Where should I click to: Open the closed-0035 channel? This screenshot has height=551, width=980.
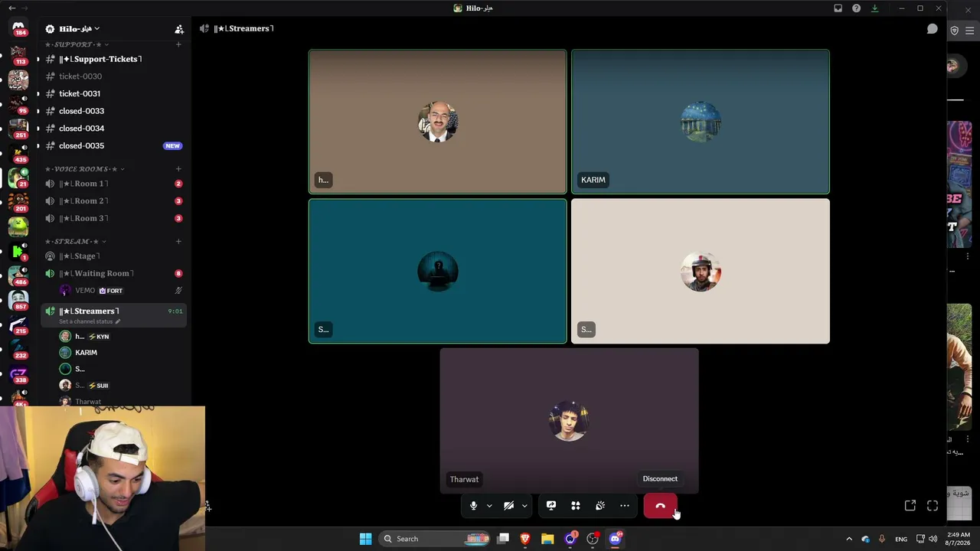pos(114,145)
